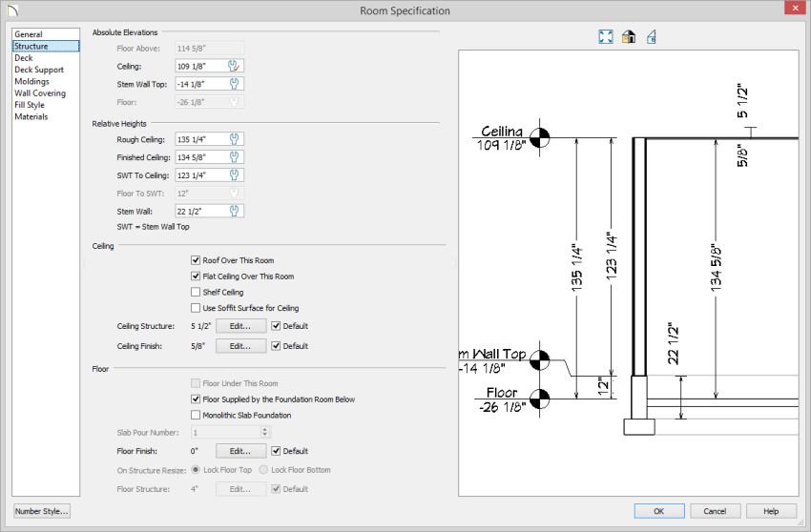This screenshot has width=811, height=532.
Task: Click the wrench icon beside Rough Ceiling
Action: (234, 139)
